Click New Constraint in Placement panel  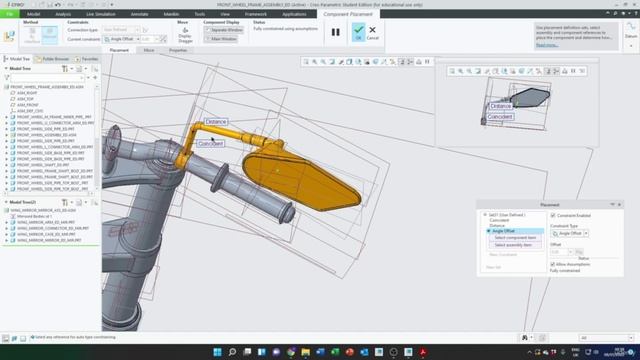[503, 255]
